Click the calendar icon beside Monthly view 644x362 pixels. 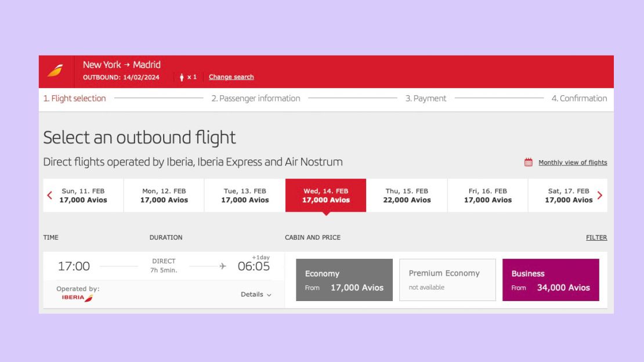(x=528, y=162)
